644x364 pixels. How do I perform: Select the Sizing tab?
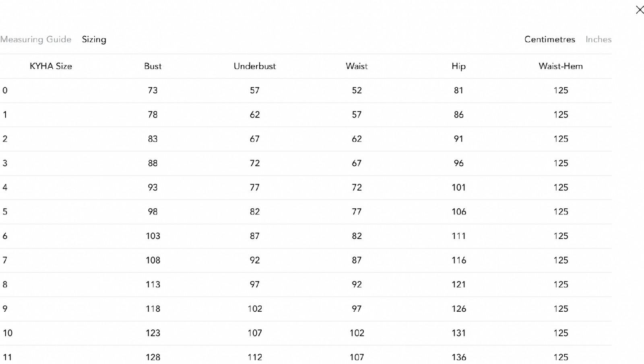[94, 39]
